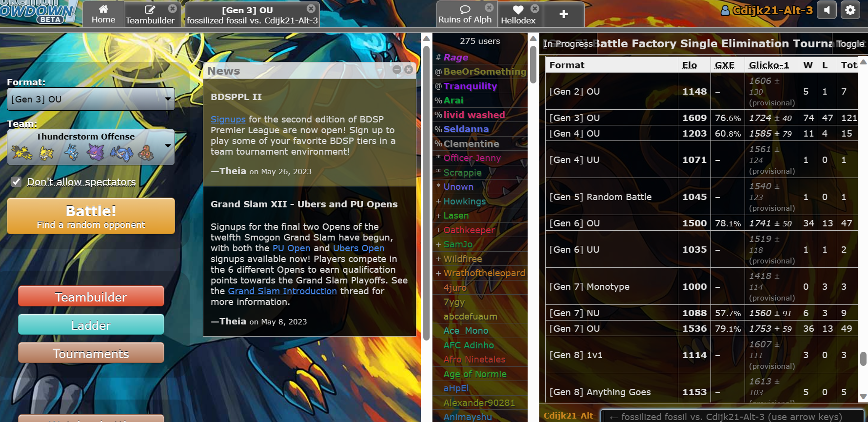Open the Ladder button
The height and width of the screenshot is (422, 868).
(91, 325)
